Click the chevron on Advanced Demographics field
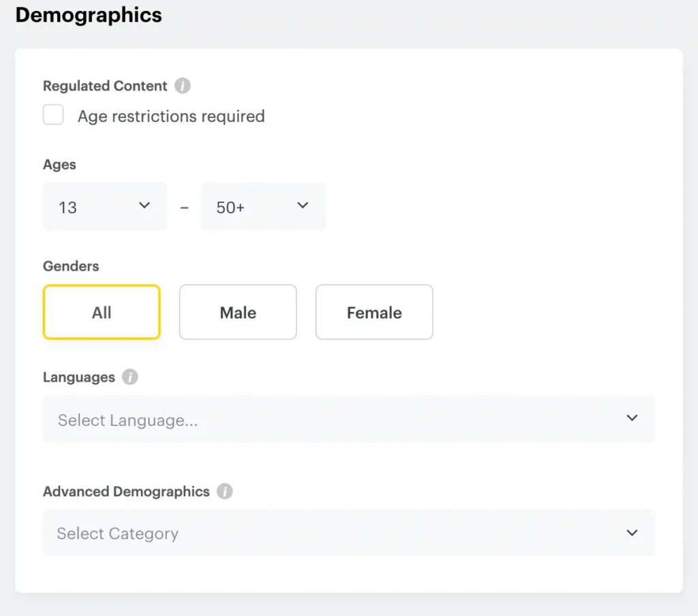 click(632, 533)
